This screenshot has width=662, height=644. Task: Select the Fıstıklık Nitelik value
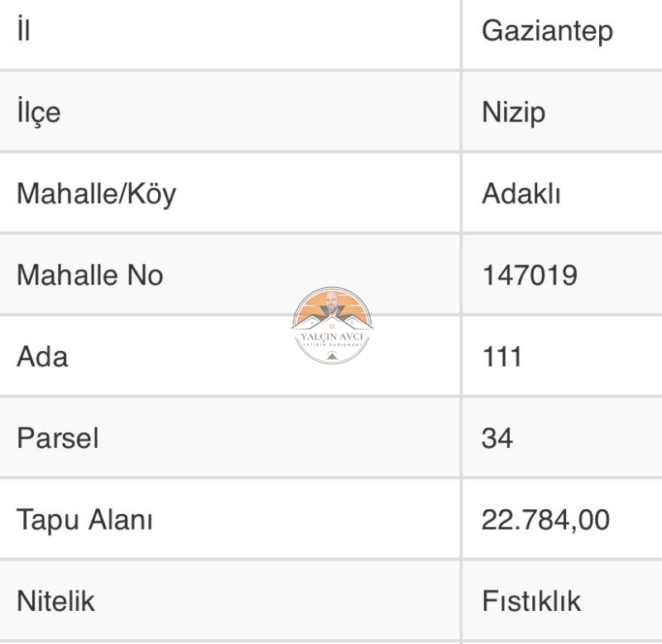click(531, 600)
